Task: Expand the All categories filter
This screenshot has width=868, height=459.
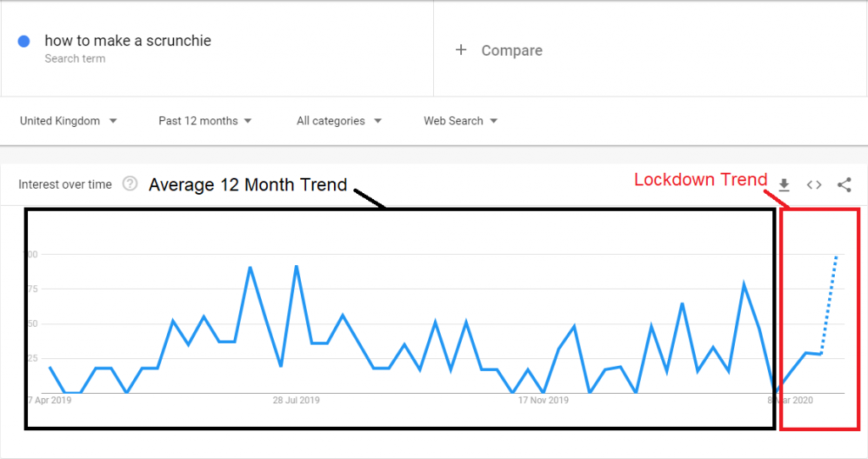Action: [339, 121]
